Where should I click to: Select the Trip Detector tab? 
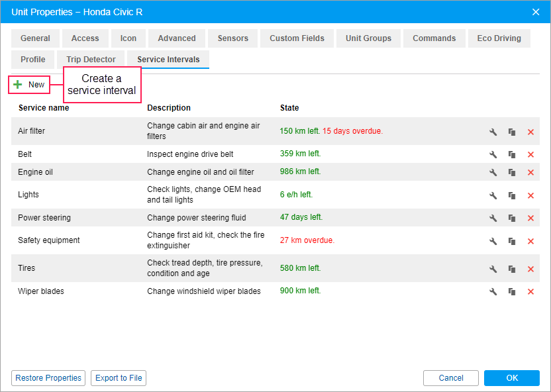[x=91, y=60]
